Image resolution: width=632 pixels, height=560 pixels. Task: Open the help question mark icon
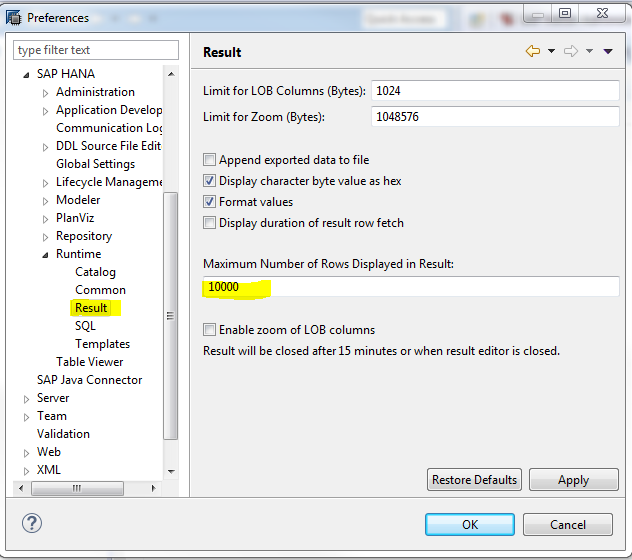(32, 523)
